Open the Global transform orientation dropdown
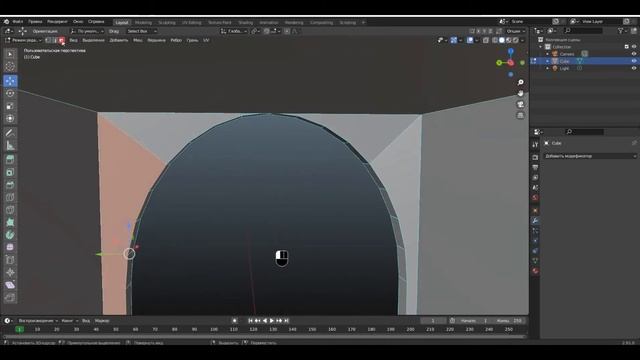Viewport: 640px width, 360px height. click(234, 31)
